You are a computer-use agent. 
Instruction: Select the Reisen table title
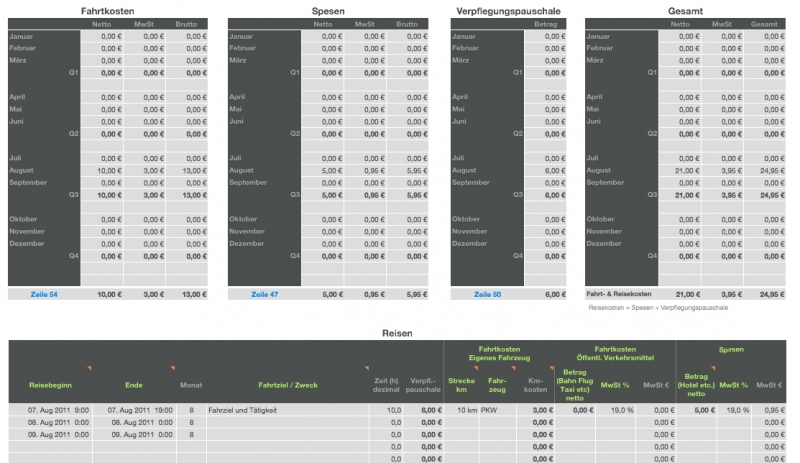[397, 332]
